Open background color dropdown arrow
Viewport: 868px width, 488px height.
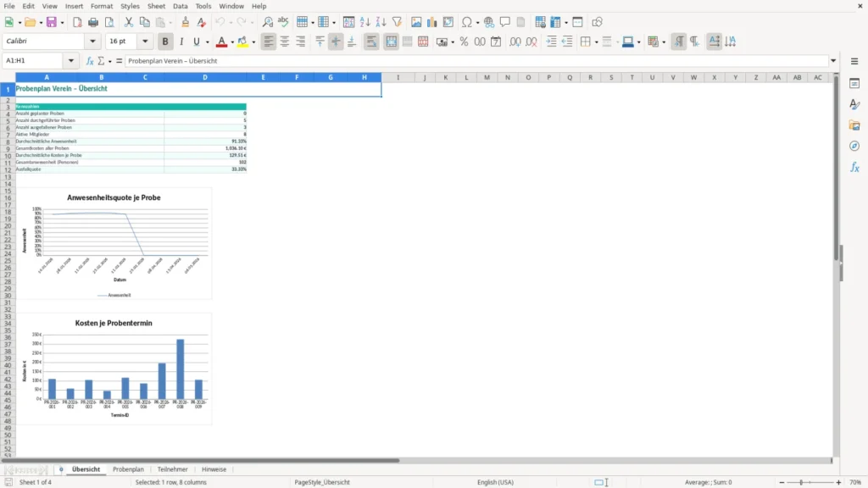click(253, 42)
